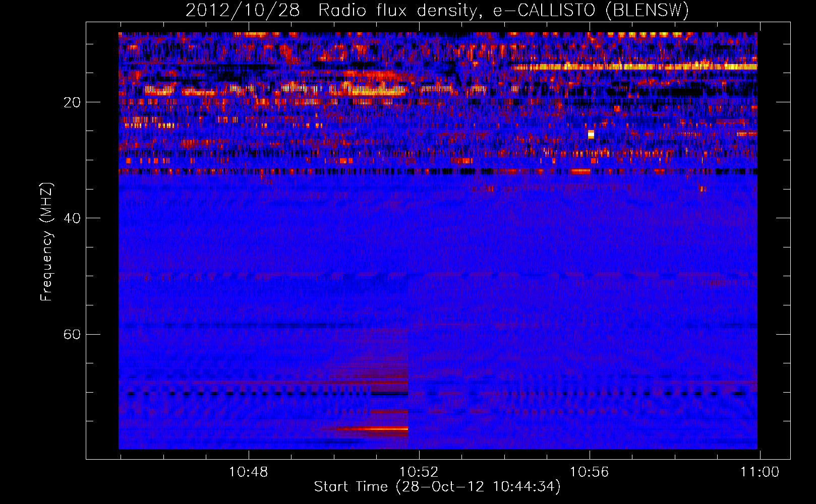Click the 10:52 time tick label
The width and height of the screenshot is (816, 504).
coord(419,472)
